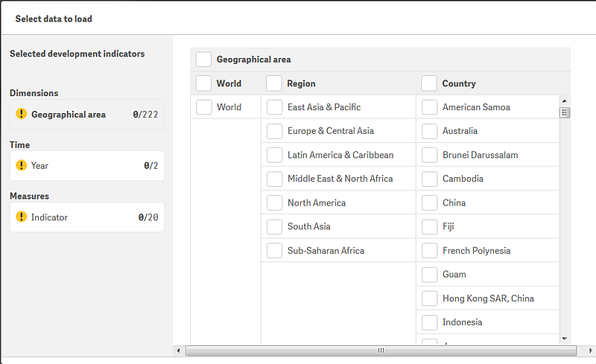Screen dimensions: 596x364
Task: Click the vertical scrollbar up arrow
Action: 565,100
